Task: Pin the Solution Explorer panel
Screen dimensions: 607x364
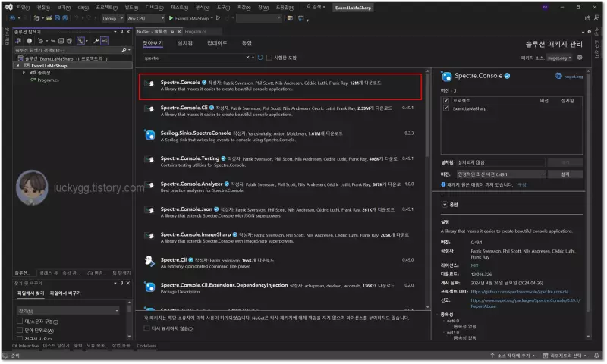Action: (x=121, y=32)
